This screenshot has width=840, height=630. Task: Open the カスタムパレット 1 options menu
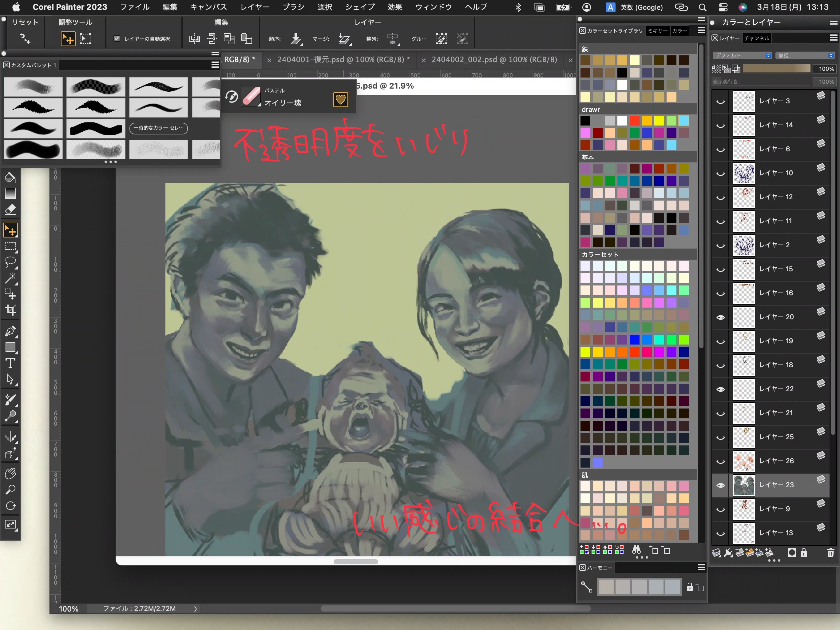tap(215, 65)
